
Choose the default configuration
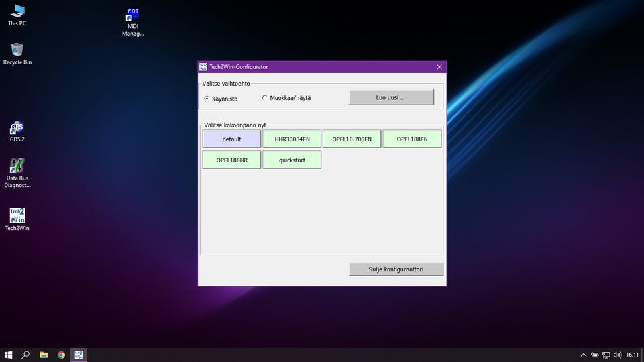coord(231,139)
